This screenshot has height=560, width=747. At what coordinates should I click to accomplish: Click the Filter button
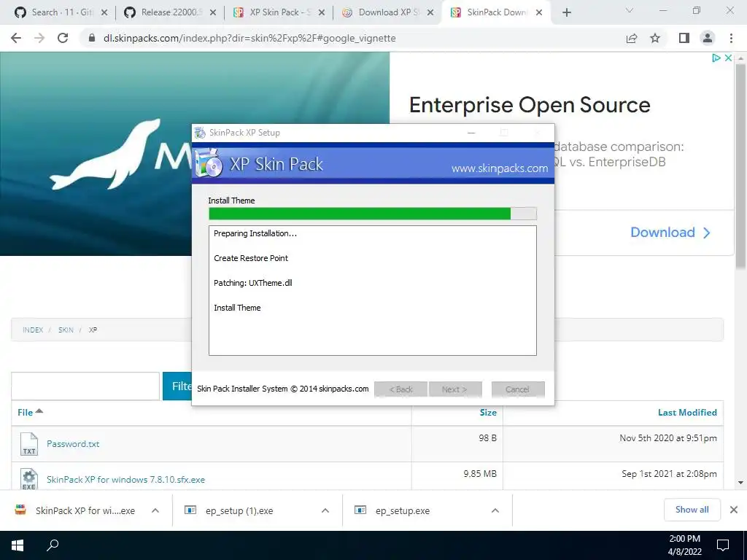[177, 386]
